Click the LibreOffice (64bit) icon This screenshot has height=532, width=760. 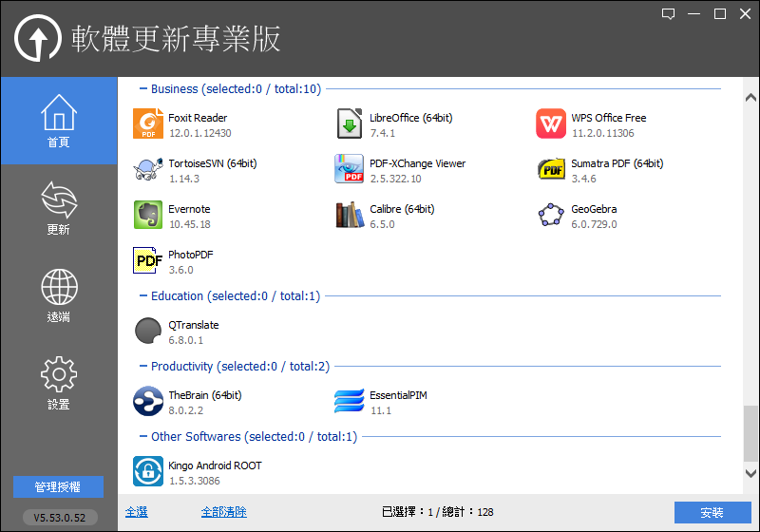(349, 123)
